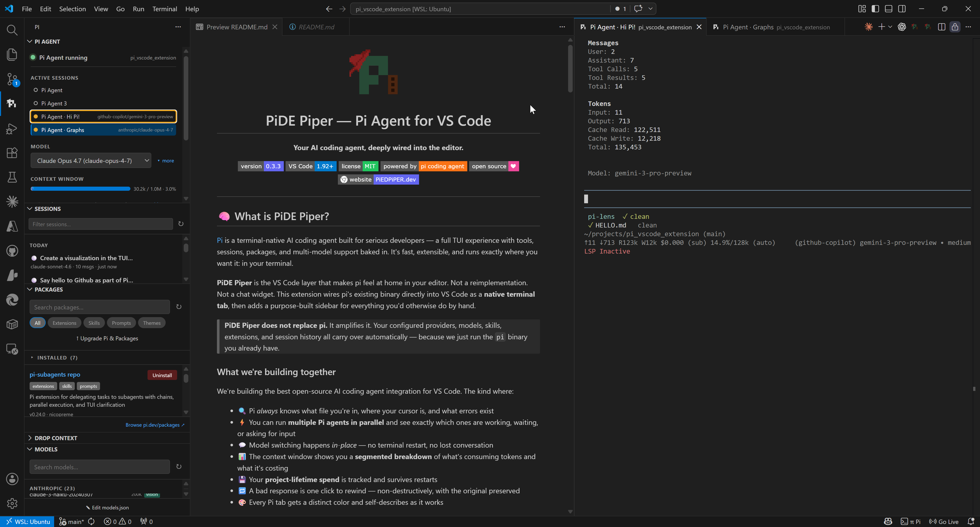Viewport: 980px width, 527px height.
Task: Open the Explorer files view
Action: click(12, 54)
